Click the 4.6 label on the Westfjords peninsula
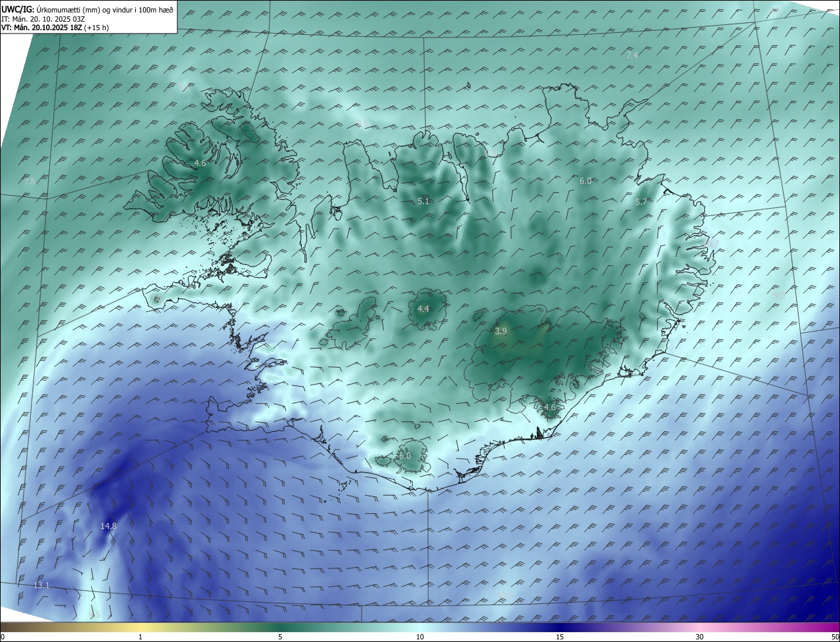This screenshot has height=642, width=840. pyautogui.click(x=200, y=163)
